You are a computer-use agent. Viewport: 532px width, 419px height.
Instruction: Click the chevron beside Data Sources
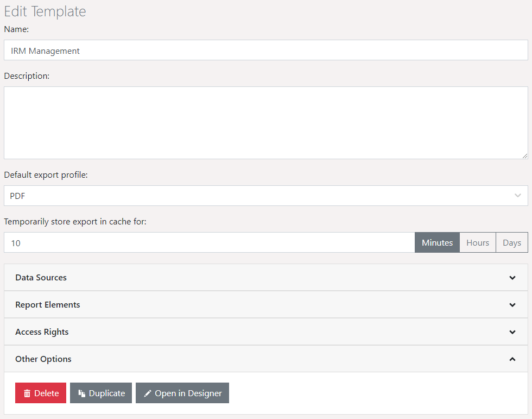512,278
